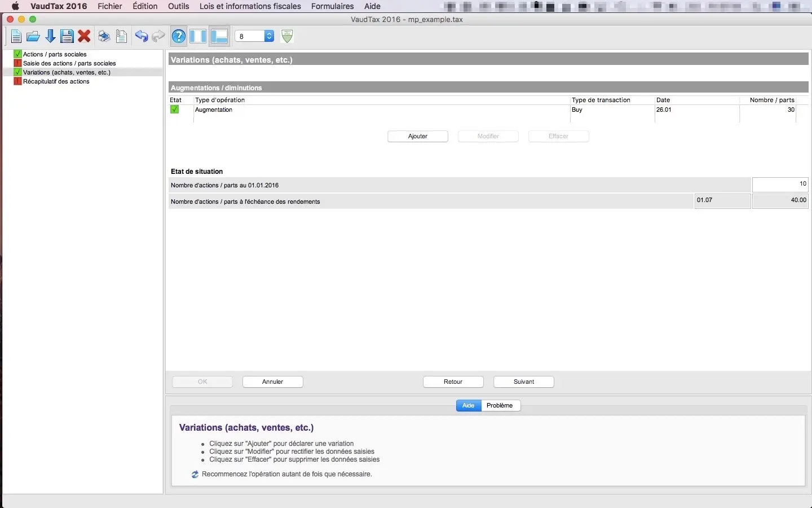Viewport: 812px width, 508px height.
Task: Click the paperclip document icon
Action: (121, 37)
